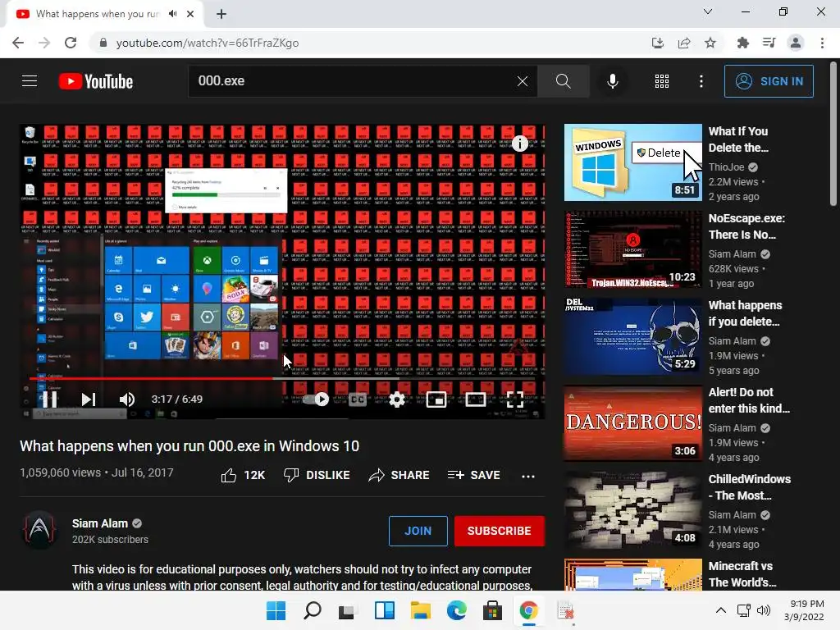This screenshot has height=630, width=840.
Task: Pause the video playback
Action: 50,399
